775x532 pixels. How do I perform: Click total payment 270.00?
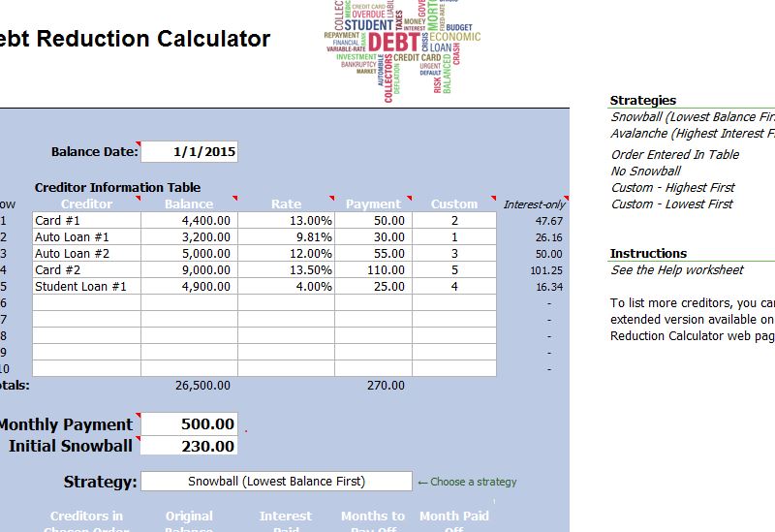pos(386,385)
